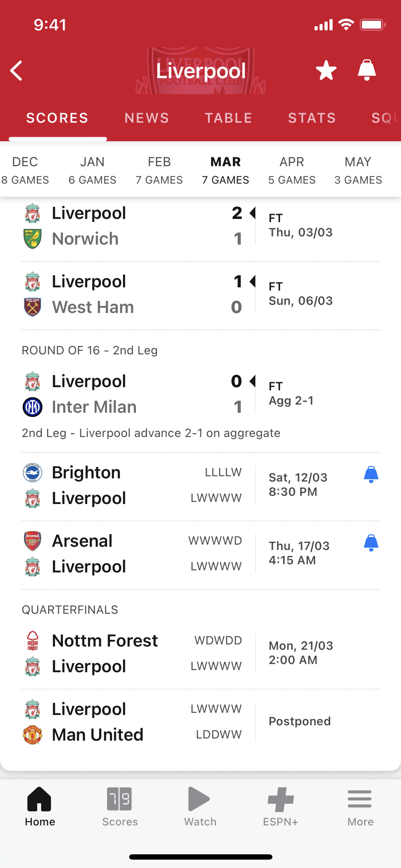401x868 pixels.
Task: Open the Scores tab in bottom bar
Action: [x=120, y=807]
